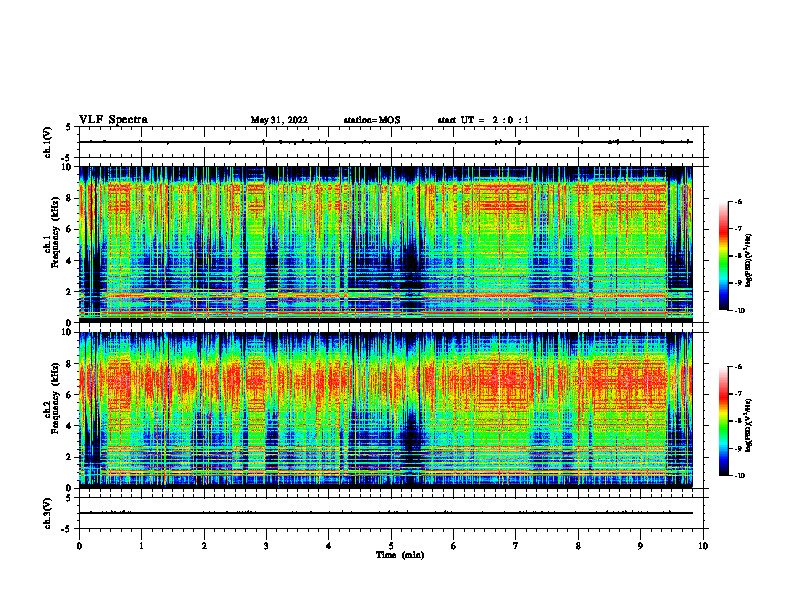Screen dimensions: 792x612
Task: Click the "ch.3(V)" axis label
Action: pos(48,513)
